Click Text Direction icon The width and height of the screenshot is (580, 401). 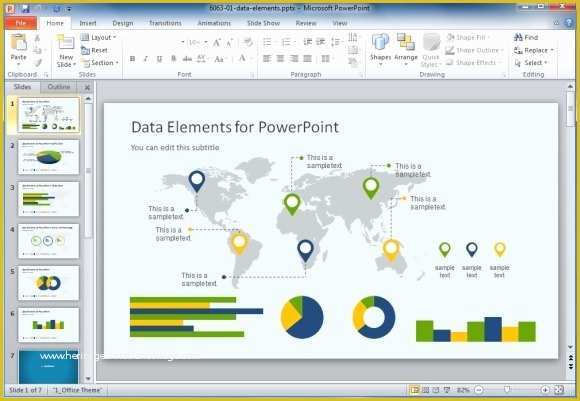(353, 37)
